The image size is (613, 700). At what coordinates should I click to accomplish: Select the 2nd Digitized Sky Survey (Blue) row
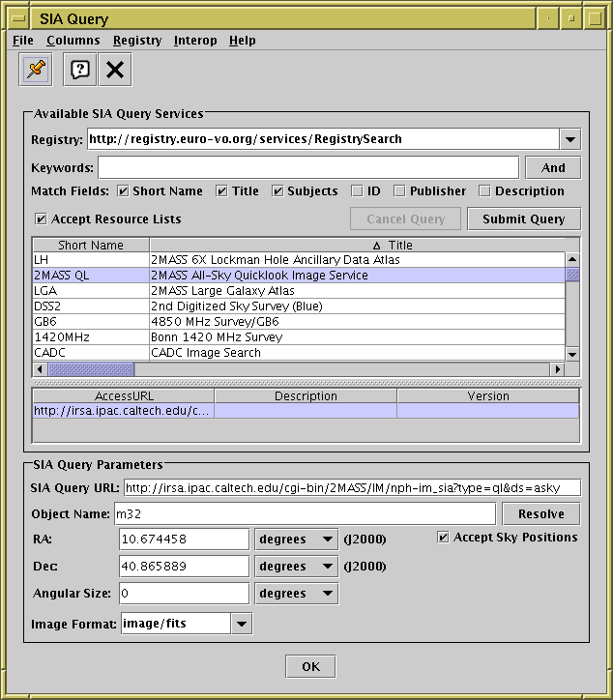tap(299, 306)
